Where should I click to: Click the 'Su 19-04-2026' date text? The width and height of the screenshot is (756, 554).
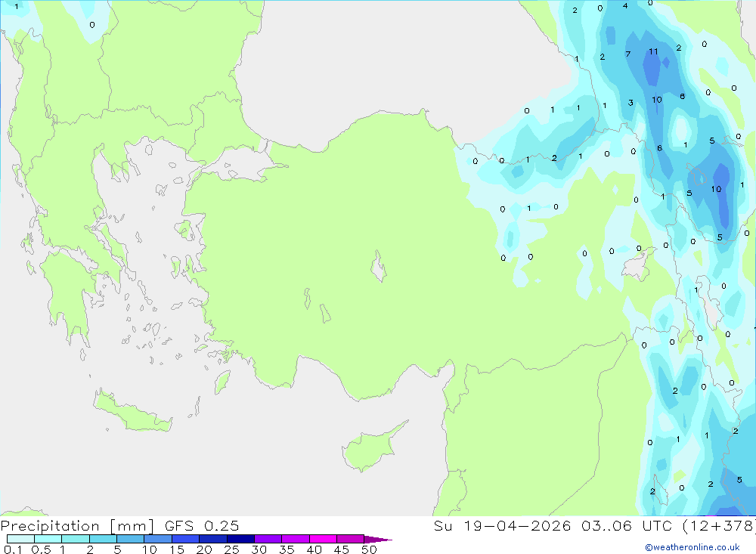502,525
